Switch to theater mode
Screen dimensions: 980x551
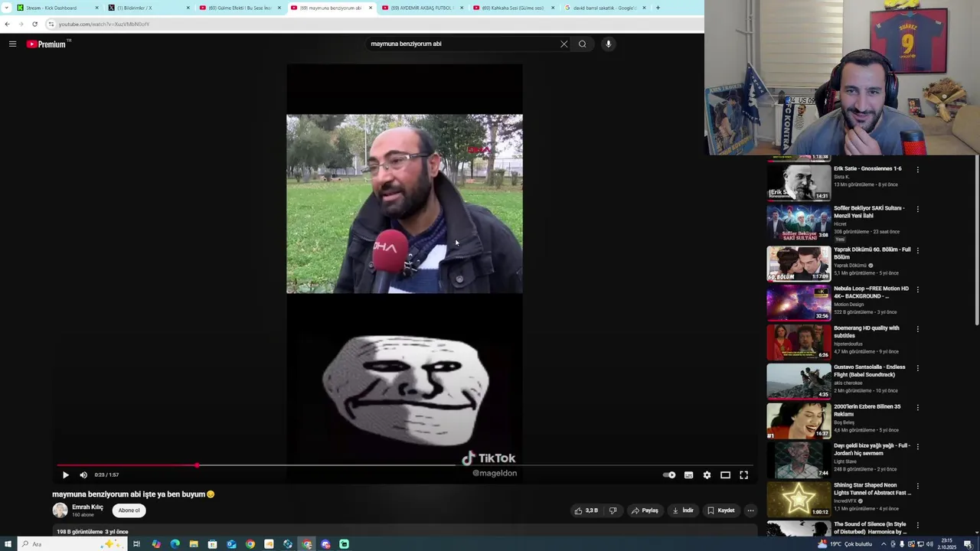tap(725, 474)
